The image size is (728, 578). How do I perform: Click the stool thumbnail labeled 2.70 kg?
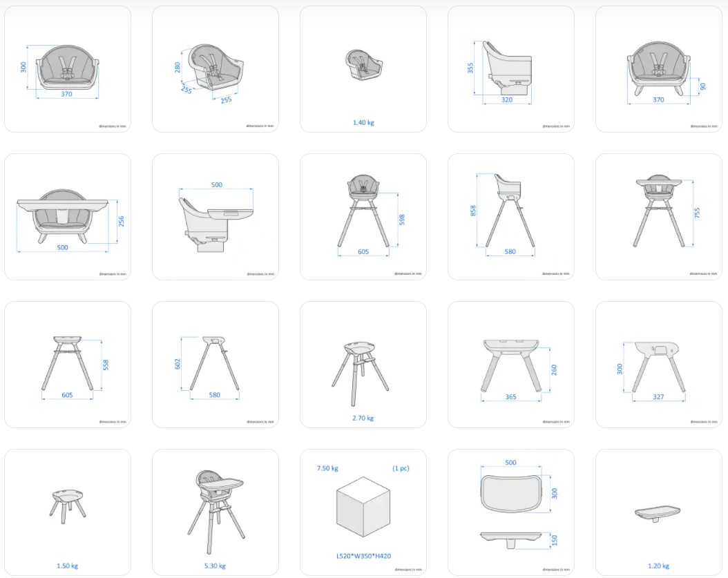pyautogui.click(x=363, y=365)
